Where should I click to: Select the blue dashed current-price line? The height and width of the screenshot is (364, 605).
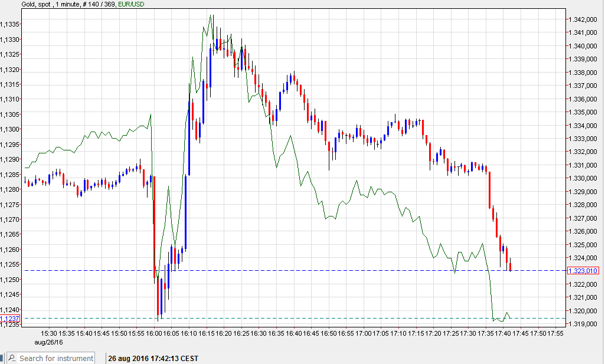pyautogui.click(x=354, y=271)
